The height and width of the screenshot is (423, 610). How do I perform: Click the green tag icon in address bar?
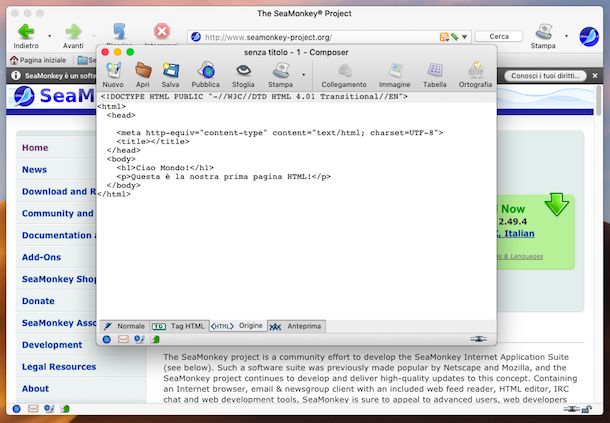tap(455, 37)
